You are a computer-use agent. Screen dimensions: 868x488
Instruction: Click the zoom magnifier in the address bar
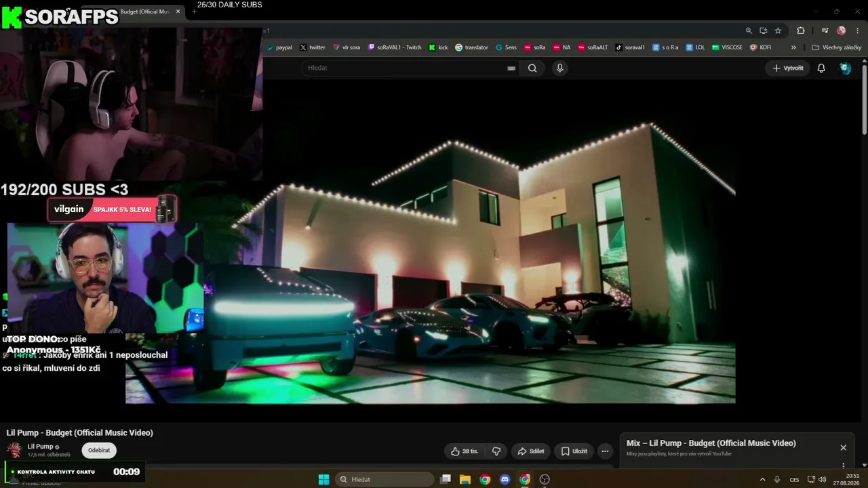coord(749,30)
